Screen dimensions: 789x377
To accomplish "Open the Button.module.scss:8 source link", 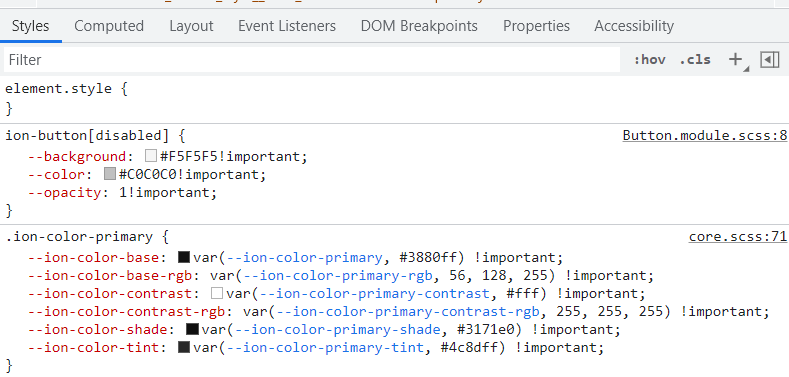I will tap(704, 136).
